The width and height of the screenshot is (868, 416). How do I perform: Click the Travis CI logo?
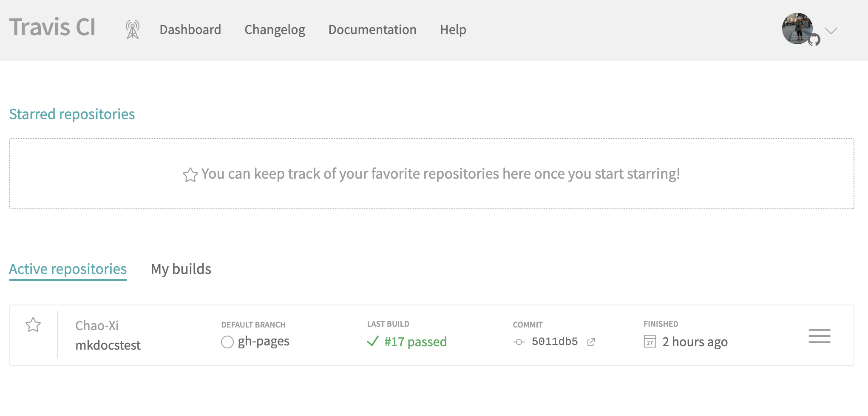click(52, 27)
